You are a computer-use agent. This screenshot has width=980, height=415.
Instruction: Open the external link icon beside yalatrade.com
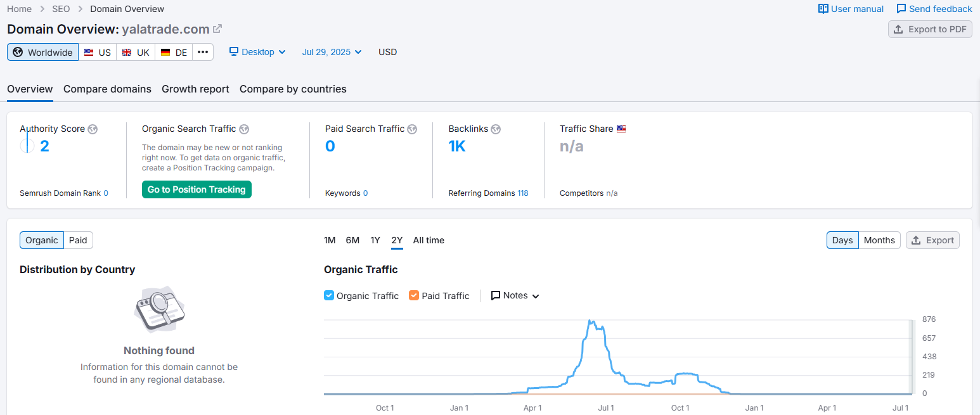tap(217, 29)
